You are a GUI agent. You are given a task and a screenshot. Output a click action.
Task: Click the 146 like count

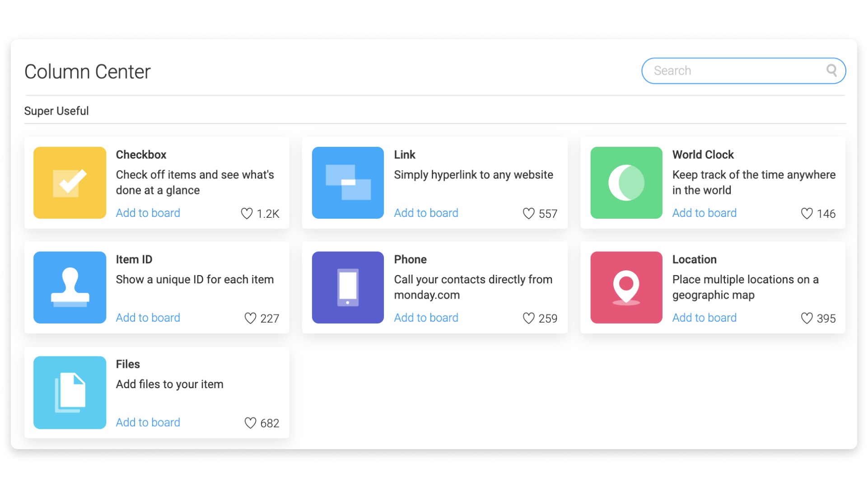(826, 214)
